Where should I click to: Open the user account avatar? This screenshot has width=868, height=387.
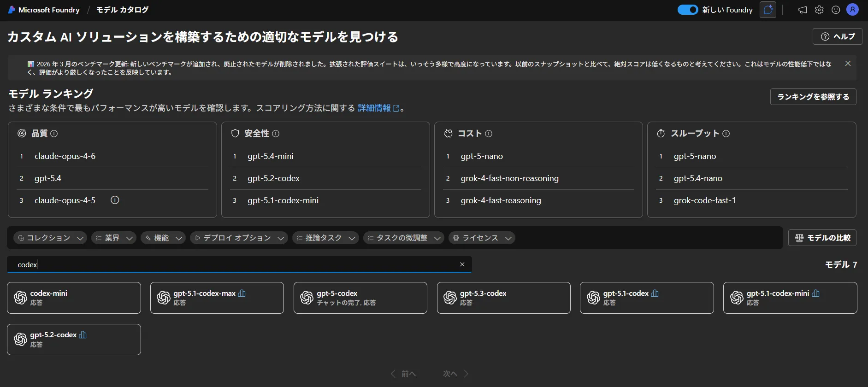pos(853,10)
